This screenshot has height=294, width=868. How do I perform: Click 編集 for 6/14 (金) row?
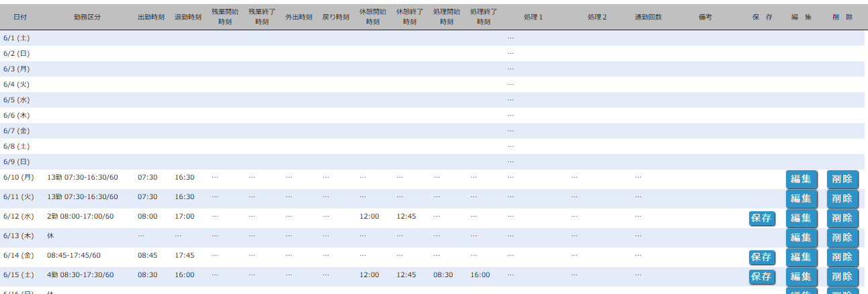click(801, 257)
